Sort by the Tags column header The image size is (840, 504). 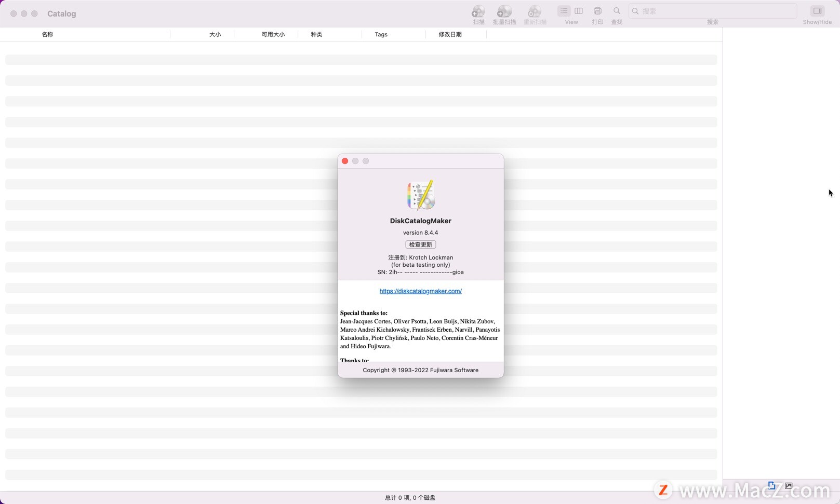[381, 34]
